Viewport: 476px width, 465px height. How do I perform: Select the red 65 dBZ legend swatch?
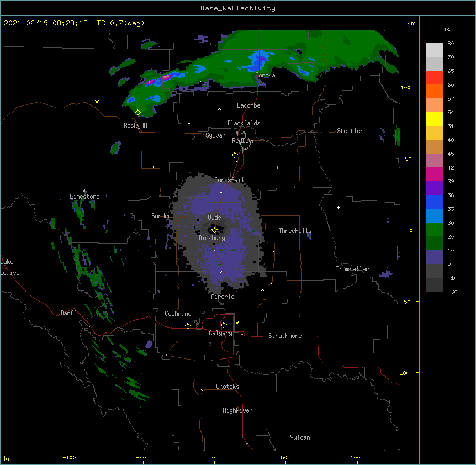[x=434, y=78]
